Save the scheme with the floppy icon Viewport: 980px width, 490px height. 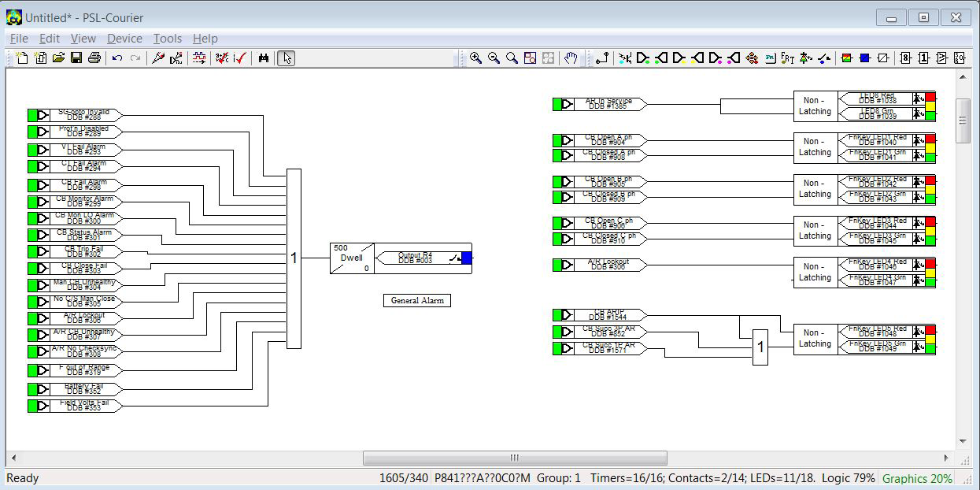(x=76, y=58)
